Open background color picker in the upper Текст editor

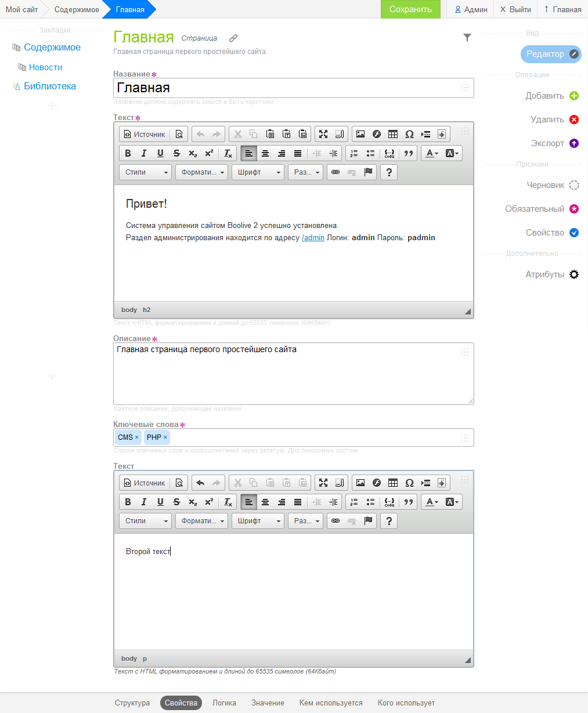tap(452, 153)
